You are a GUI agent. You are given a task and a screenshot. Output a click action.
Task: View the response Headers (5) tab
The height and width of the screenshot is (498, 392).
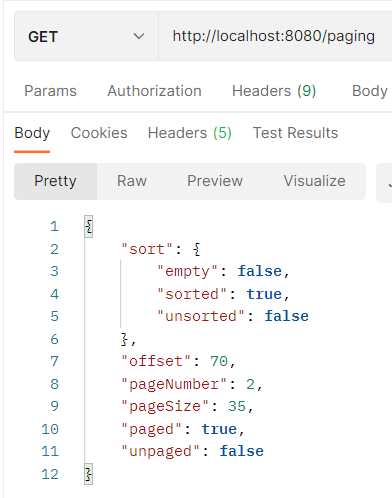190,133
